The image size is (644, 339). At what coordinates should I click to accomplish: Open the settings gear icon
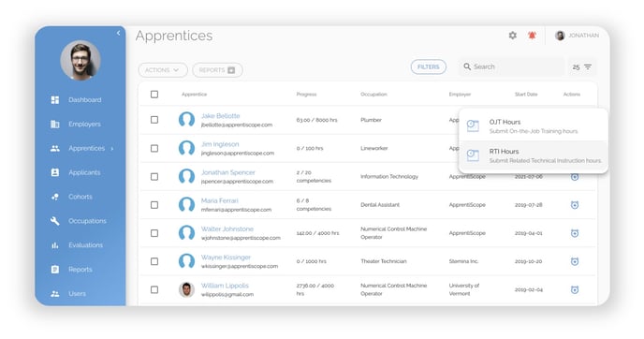(513, 36)
